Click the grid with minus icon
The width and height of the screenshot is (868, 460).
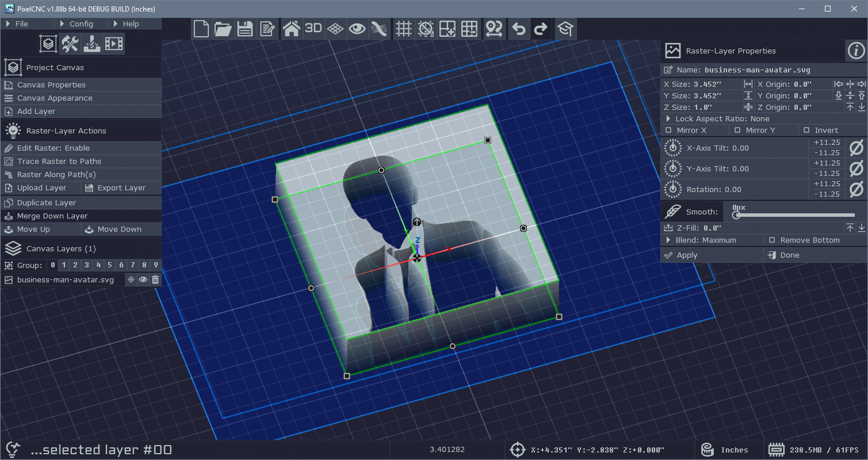point(469,29)
